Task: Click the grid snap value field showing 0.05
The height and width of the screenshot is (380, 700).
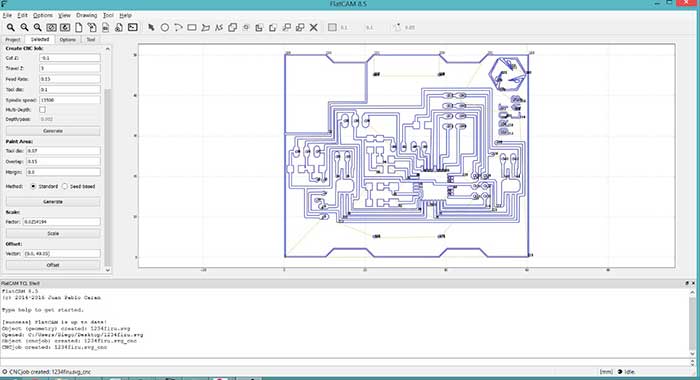Action: pos(410,27)
